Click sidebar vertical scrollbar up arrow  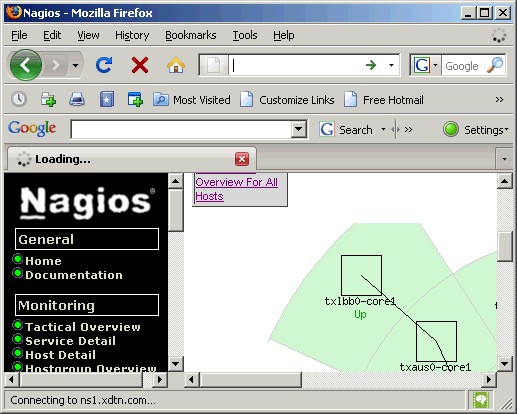[175, 181]
